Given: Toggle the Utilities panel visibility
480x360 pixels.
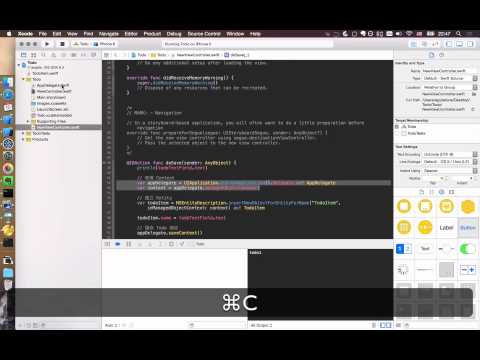Looking at the screenshot, I should tap(470, 44).
